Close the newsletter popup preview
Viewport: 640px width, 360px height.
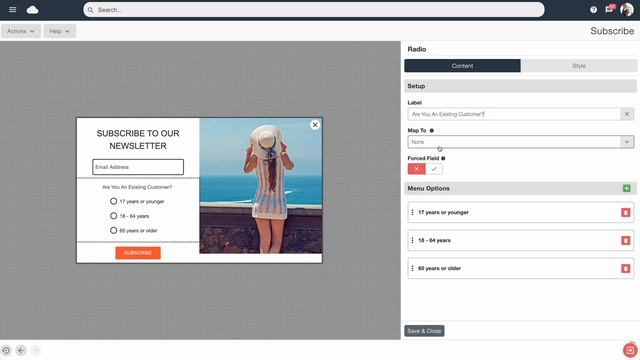point(315,125)
